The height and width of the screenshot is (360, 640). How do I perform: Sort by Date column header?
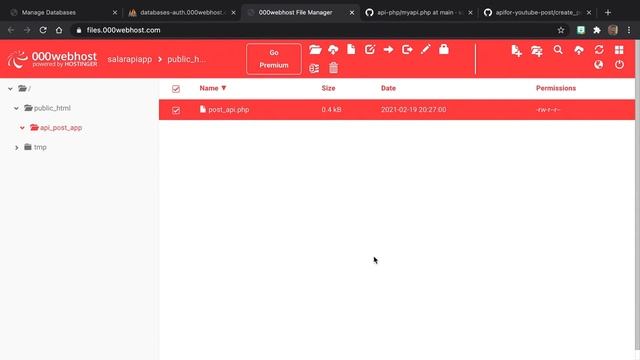tap(388, 88)
